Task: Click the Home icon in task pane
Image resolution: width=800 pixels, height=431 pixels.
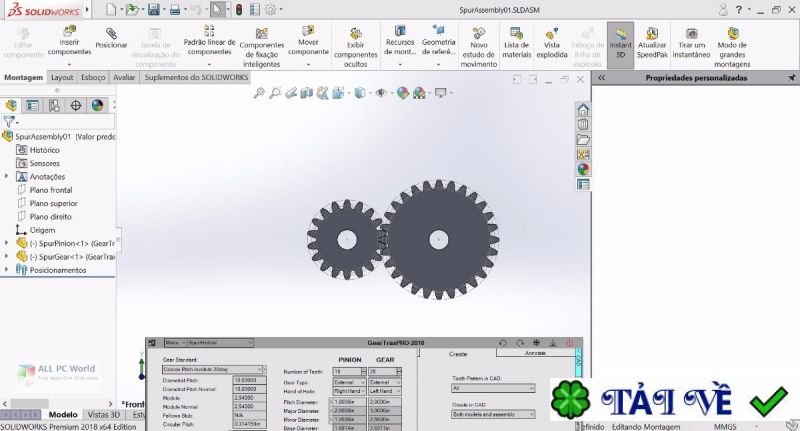Action: click(x=583, y=109)
